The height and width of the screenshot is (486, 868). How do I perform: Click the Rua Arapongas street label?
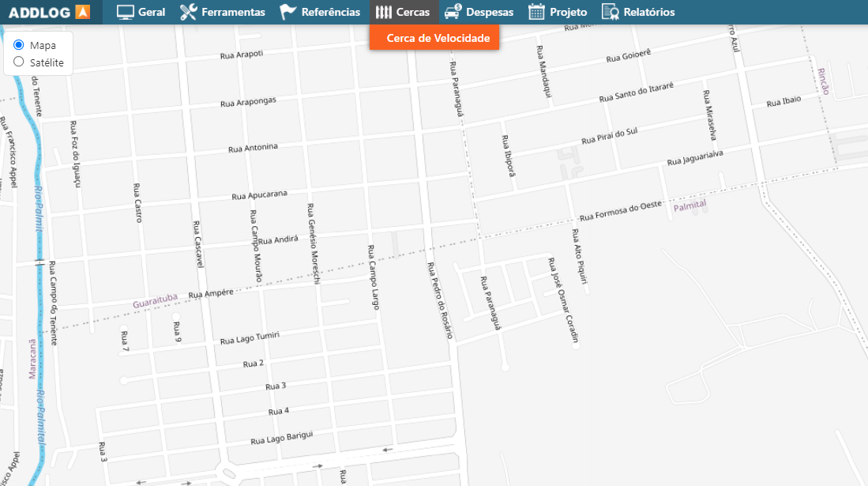[x=248, y=103]
